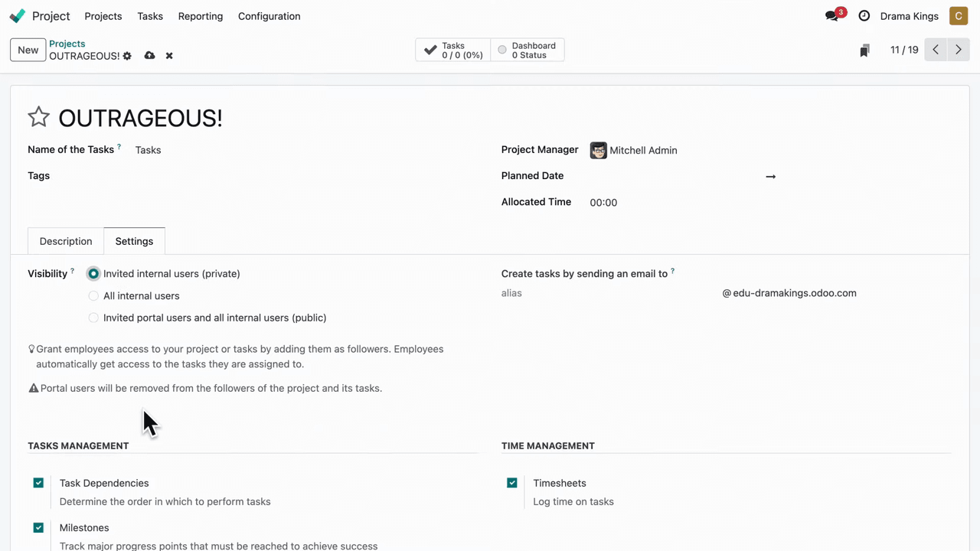Select 'All internal users' visibility option

click(x=93, y=296)
